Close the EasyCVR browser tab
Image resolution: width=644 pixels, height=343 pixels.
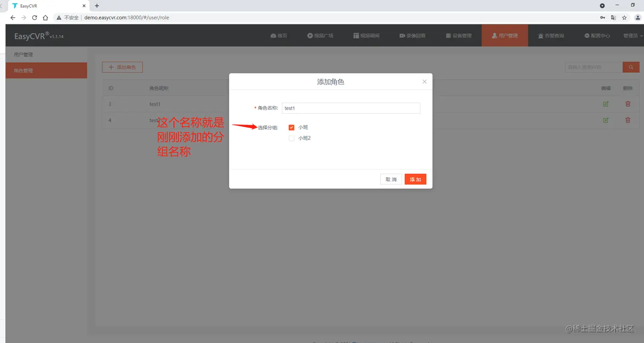pos(84,6)
